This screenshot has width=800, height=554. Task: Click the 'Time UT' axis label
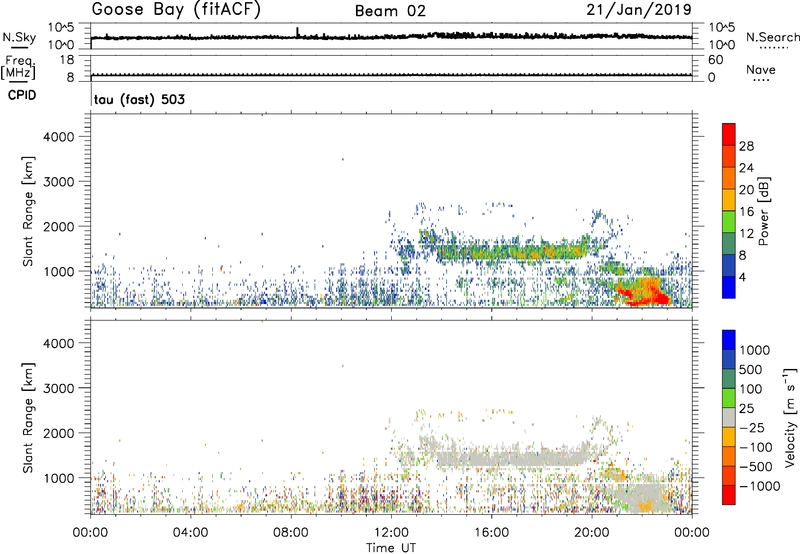tap(391, 548)
